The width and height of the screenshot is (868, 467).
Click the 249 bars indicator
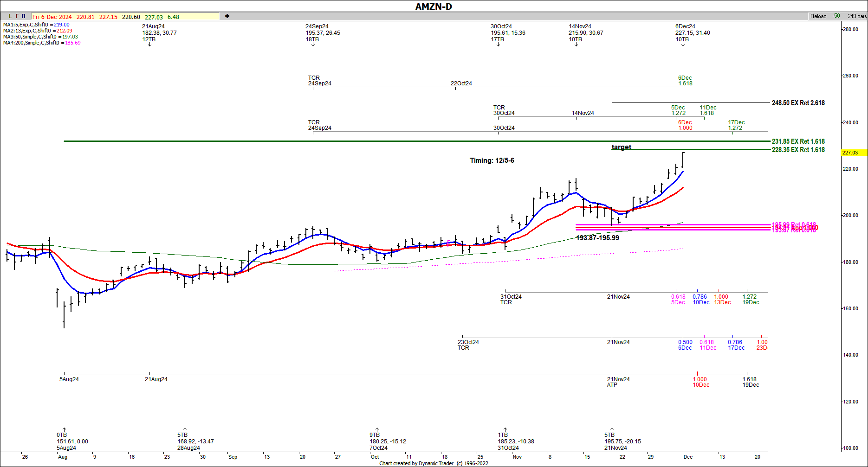coord(857,16)
